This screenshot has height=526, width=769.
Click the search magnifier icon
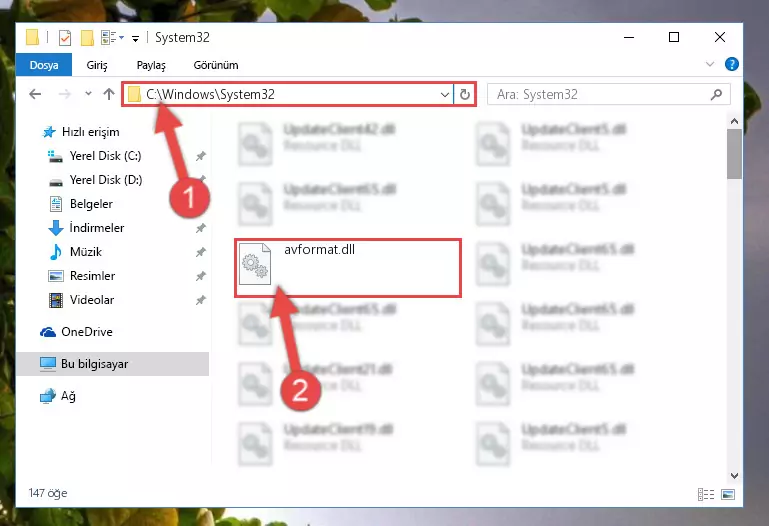coord(716,94)
